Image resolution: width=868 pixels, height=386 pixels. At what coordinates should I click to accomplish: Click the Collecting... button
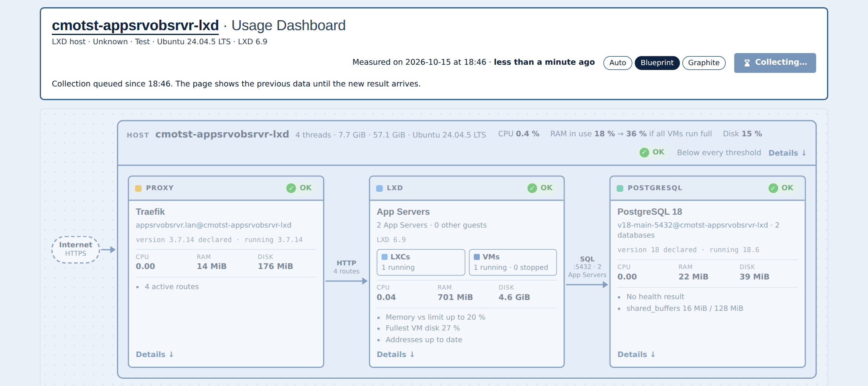tap(775, 63)
